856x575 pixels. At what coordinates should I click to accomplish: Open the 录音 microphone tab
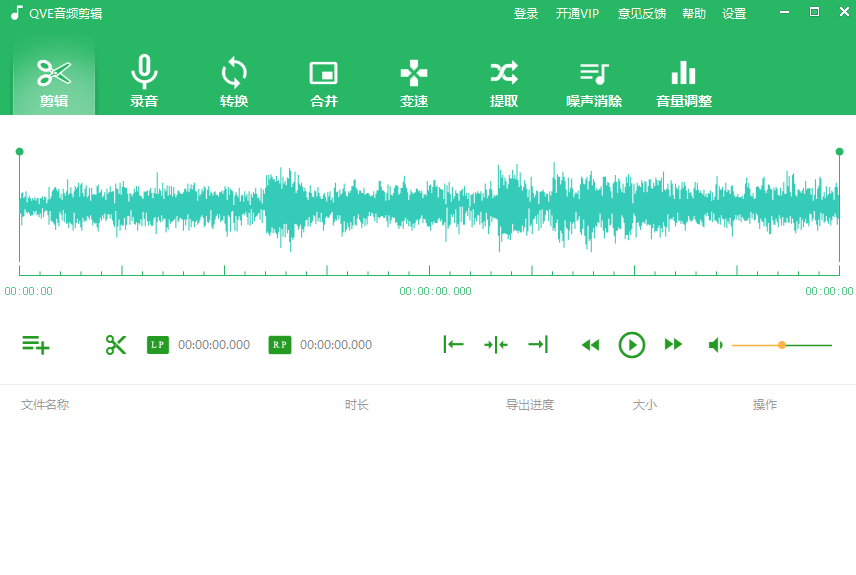click(144, 81)
